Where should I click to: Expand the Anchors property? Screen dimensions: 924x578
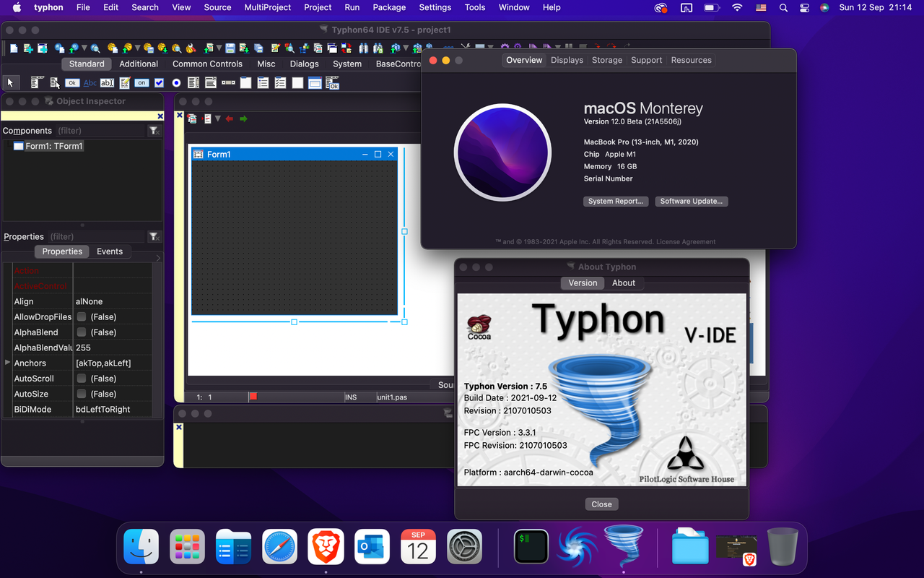(7, 363)
